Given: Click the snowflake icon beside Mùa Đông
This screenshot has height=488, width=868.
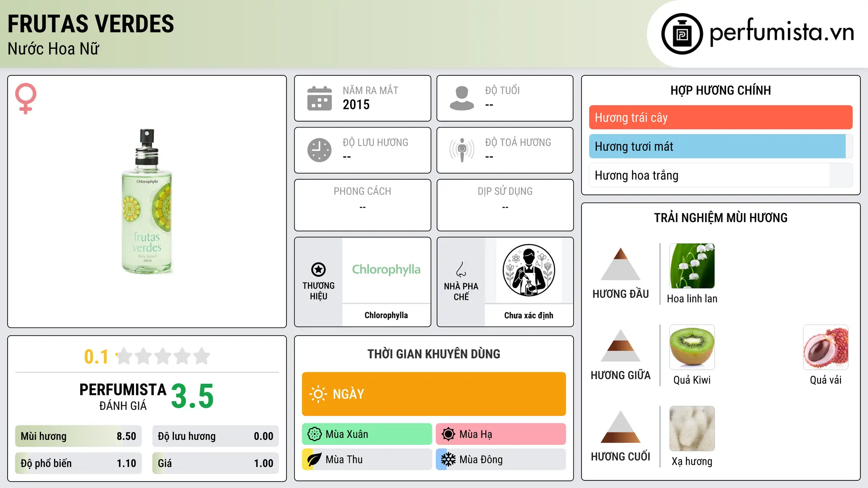Looking at the screenshot, I should coord(448,460).
